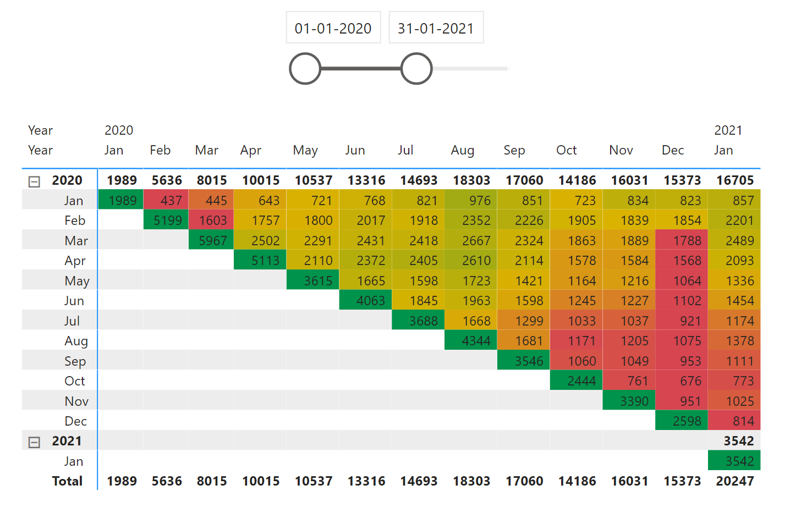This screenshot has height=507, width=812.
Task: Select the Jan column header under 2020
Action: [114, 150]
